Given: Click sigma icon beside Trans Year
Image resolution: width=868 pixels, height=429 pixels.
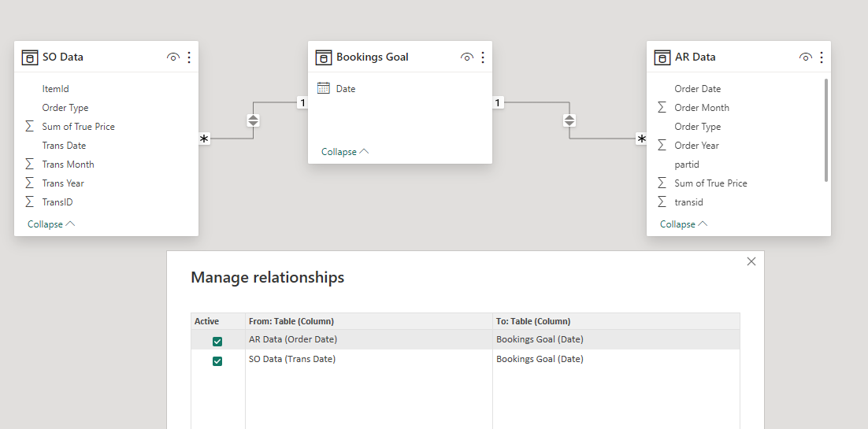Looking at the screenshot, I should click(x=30, y=183).
